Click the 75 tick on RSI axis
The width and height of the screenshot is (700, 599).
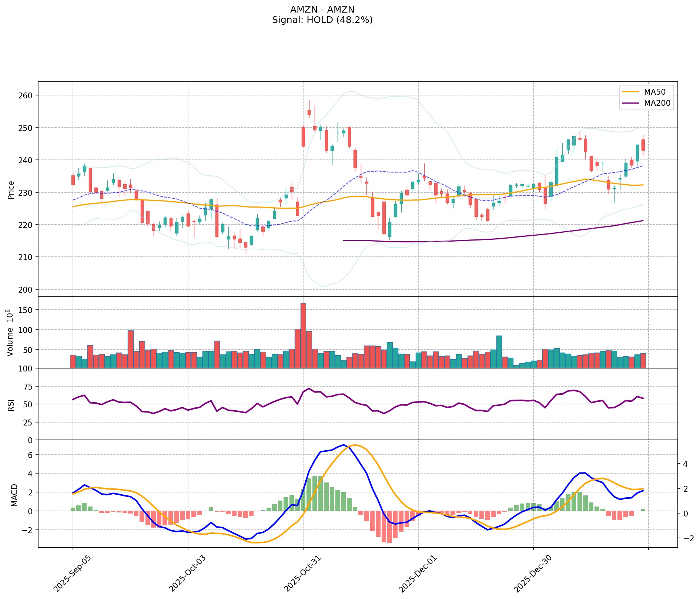(x=28, y=386)
